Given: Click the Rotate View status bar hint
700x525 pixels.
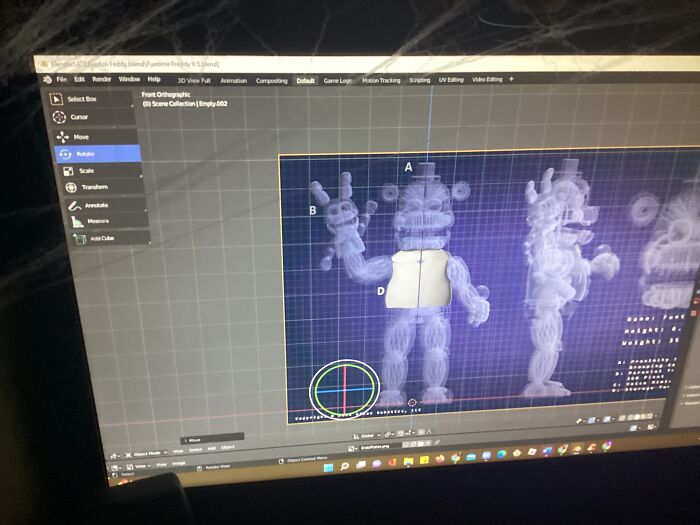Looking at the screenshot, I should pyautogui.click(x=218, y=467).
